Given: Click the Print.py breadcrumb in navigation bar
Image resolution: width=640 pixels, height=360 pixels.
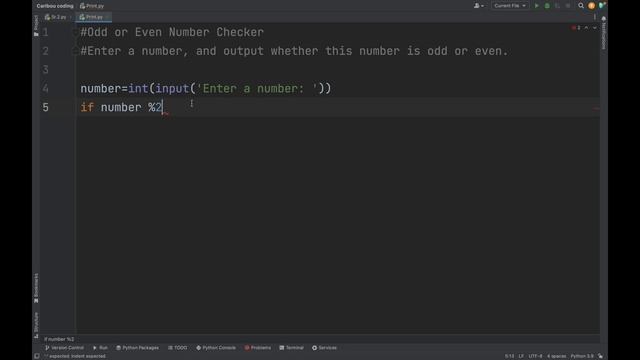Looking at the screenshot, I should (92, 6).
